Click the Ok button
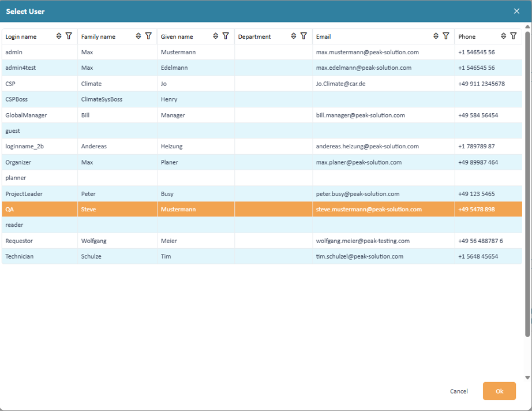 click(499, 391)
